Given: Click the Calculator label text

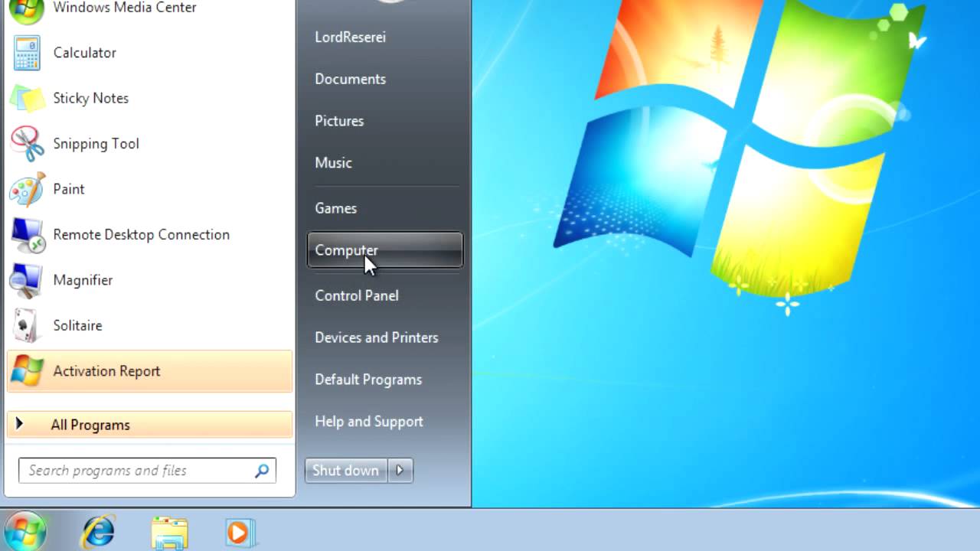Looking at the screenshot, I should (x=84, y=53).
